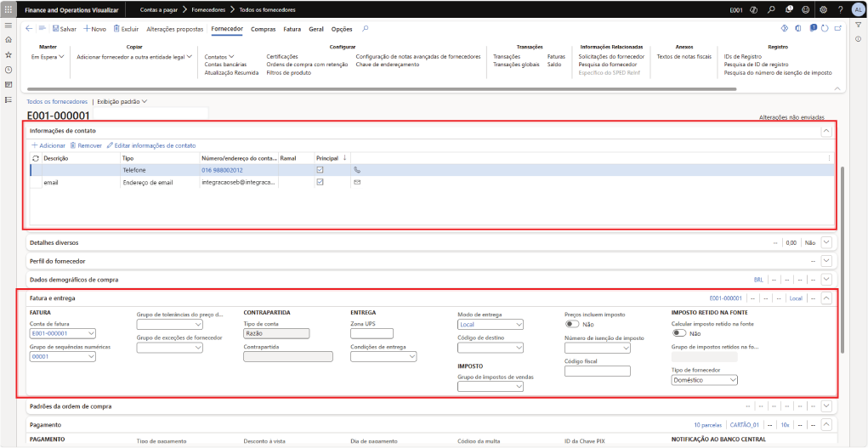This screenshot has height=448, width=868.
Task: Click the envelope icon in email row
Action: coord(357,183)
